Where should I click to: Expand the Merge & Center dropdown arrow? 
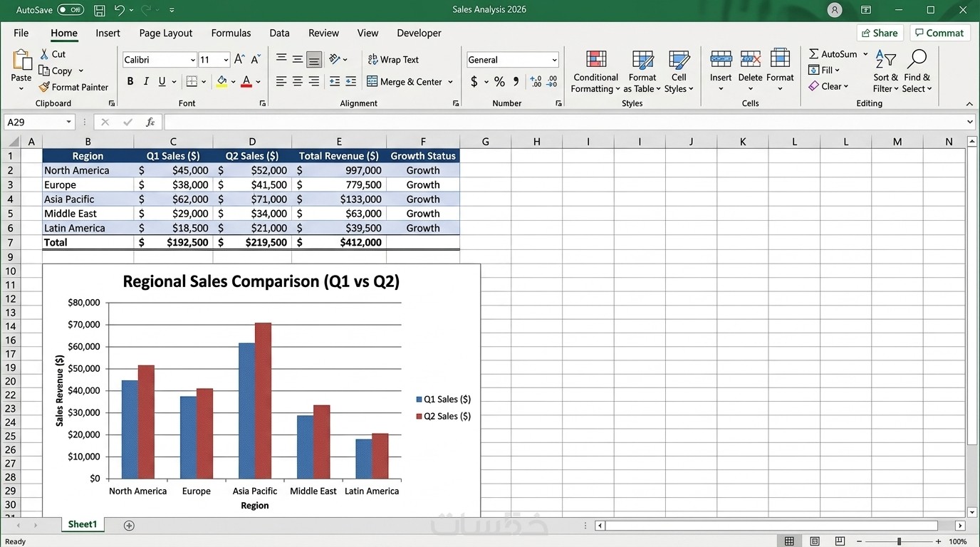tap(451, 82)
